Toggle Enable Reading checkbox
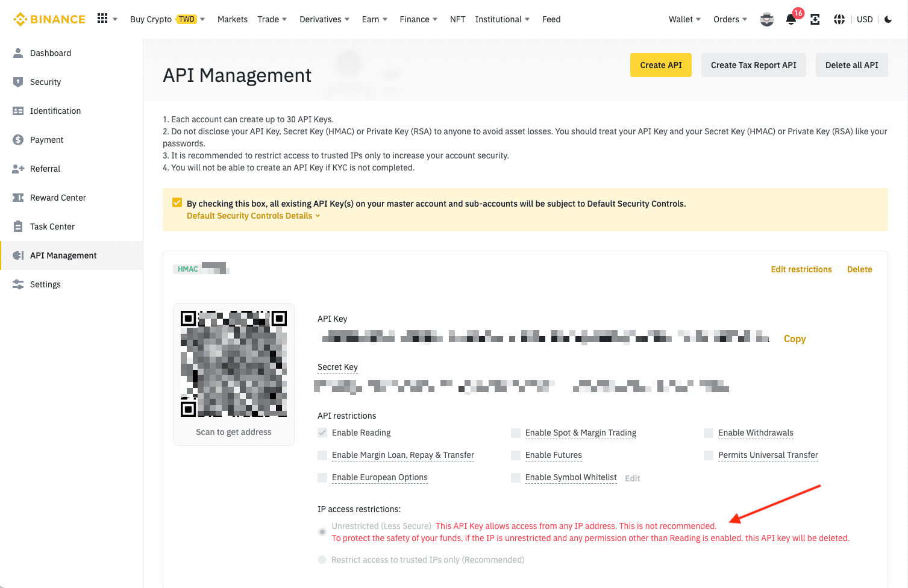 click(x=322, y=433)
